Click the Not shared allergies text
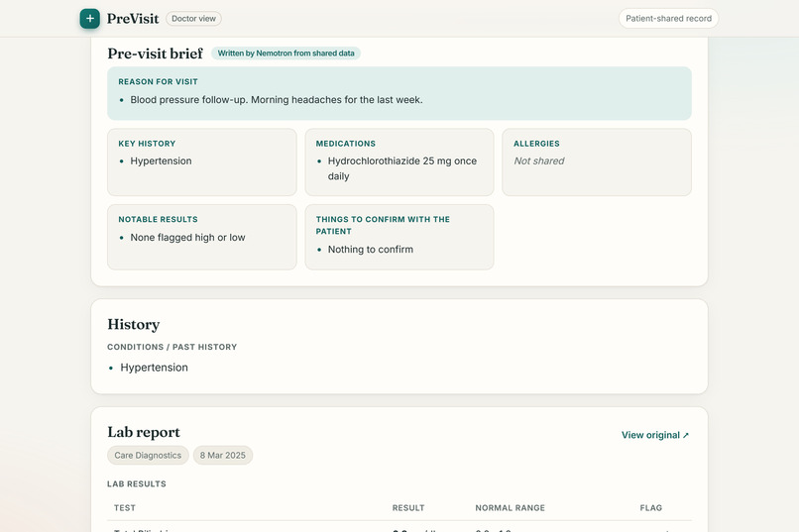This screenshot has height=532, width=799. 538,160
